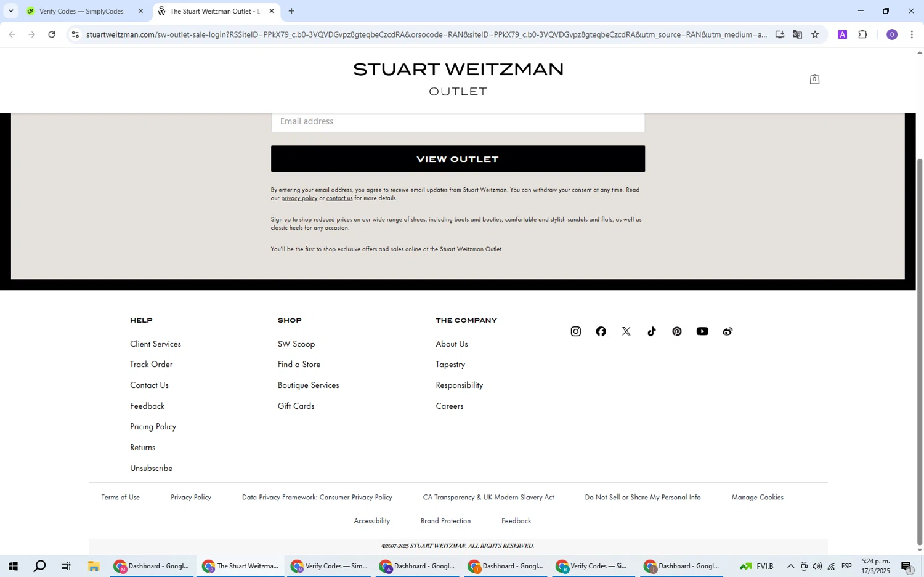Image resolution: width=924 pixels, height=577 pixels.
Task: Open Do Not Sell or Share link
Action: pyautogui.click(x=642, y=498)
